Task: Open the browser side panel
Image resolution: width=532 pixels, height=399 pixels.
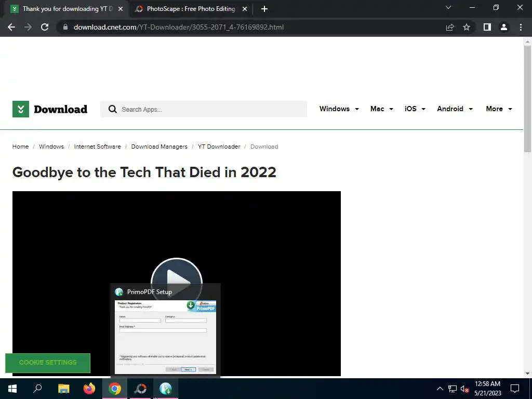Action: 487,27
